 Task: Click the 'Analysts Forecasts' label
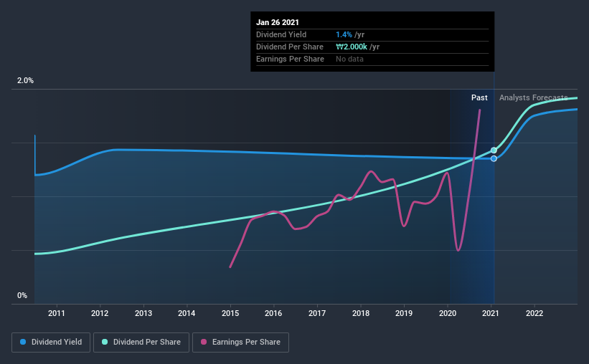534,97
